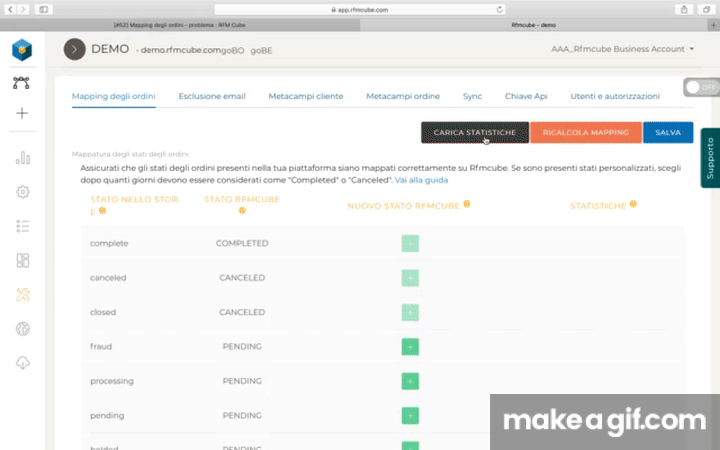720x450 pixels.
Task: Click the nodes path icon in sidebar
Action: pos(22,83)
